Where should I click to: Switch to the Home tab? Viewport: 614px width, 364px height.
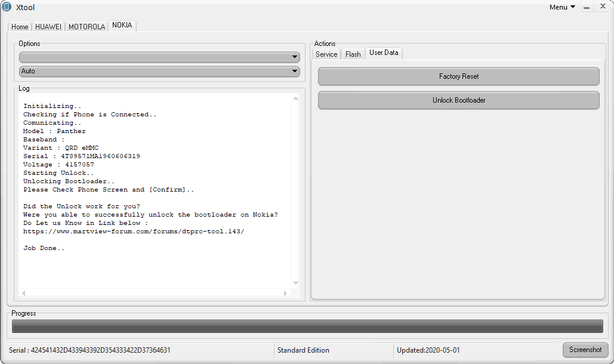click(x=20, y=27)
